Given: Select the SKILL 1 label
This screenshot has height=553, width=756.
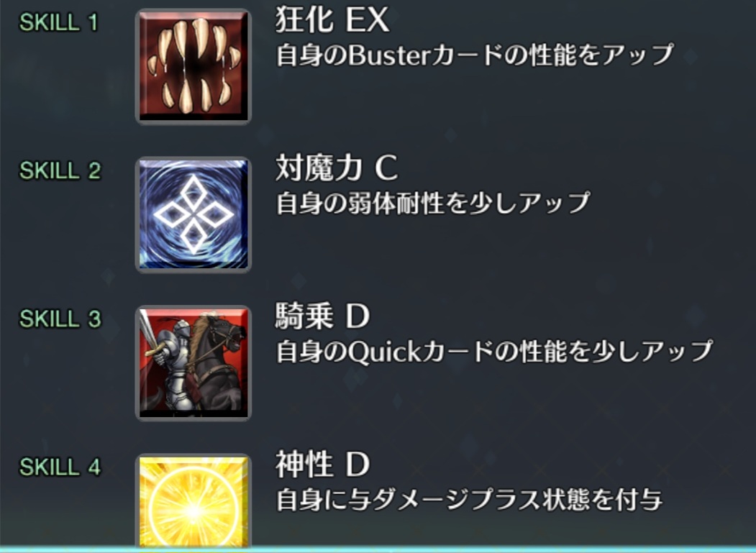Looking at the screenshot, I should tap(59, 22).
